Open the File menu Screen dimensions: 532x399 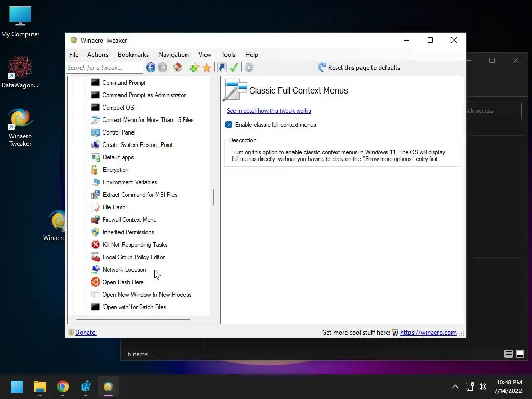pos(74,54)
